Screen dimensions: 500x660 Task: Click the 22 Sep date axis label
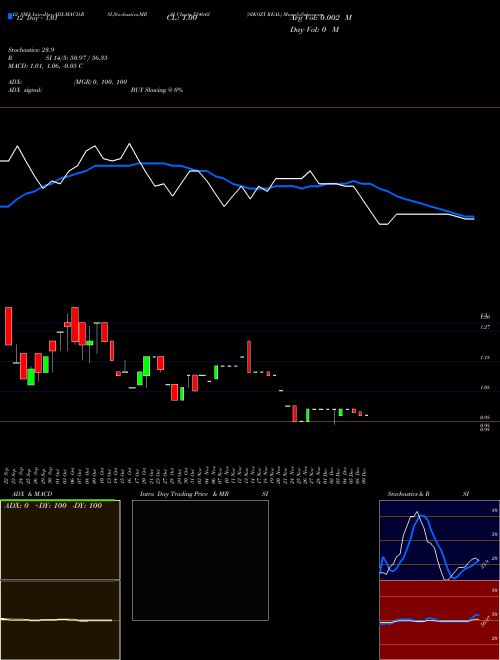(x=7, y=475)
